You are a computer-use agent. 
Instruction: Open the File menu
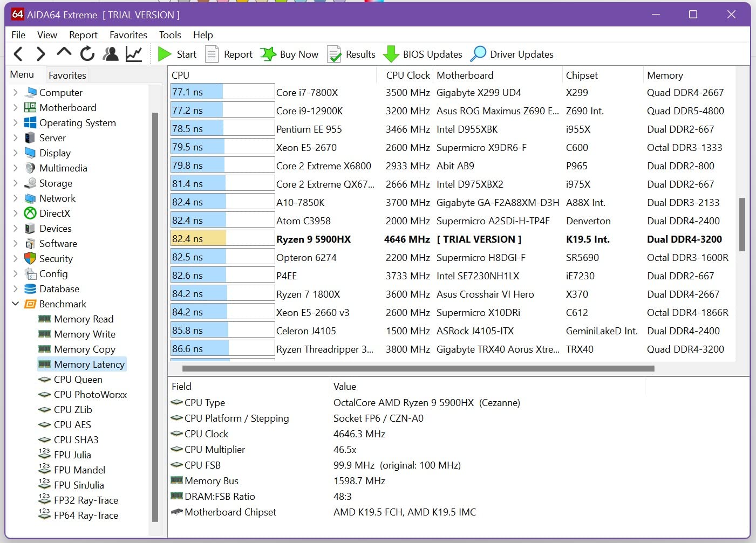[18, 35]
